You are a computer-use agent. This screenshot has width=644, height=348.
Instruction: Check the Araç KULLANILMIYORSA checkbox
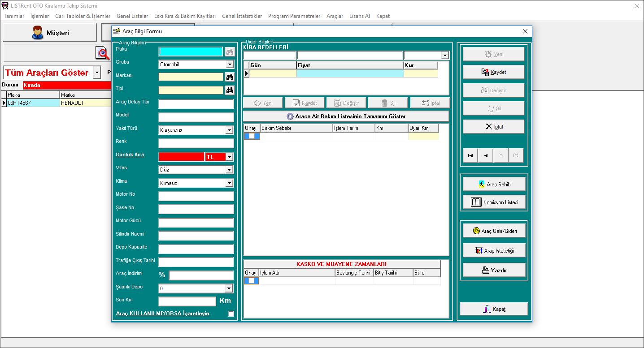231,314
